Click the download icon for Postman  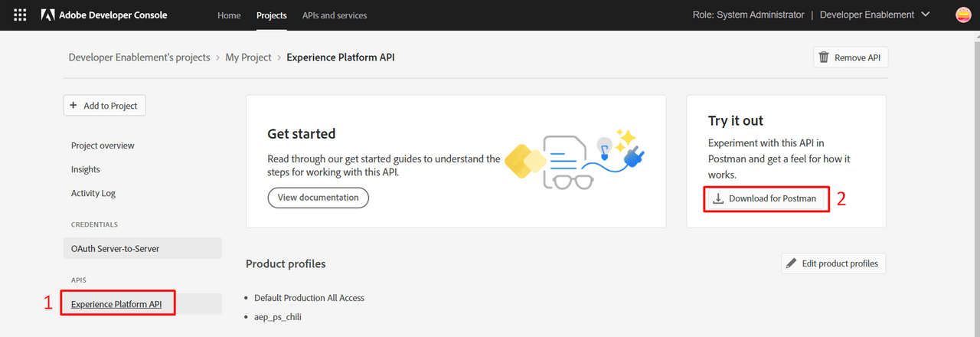[718, 198]
